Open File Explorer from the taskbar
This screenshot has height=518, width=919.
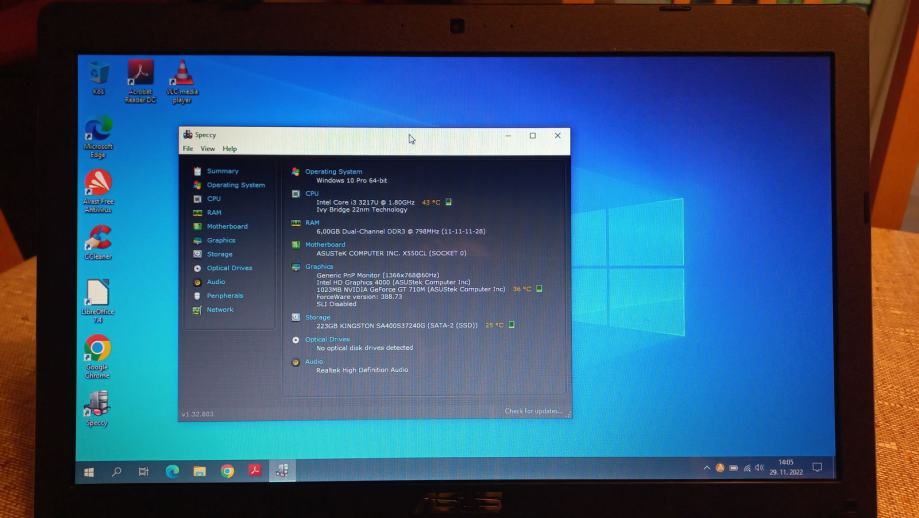(x=200, y=471)
